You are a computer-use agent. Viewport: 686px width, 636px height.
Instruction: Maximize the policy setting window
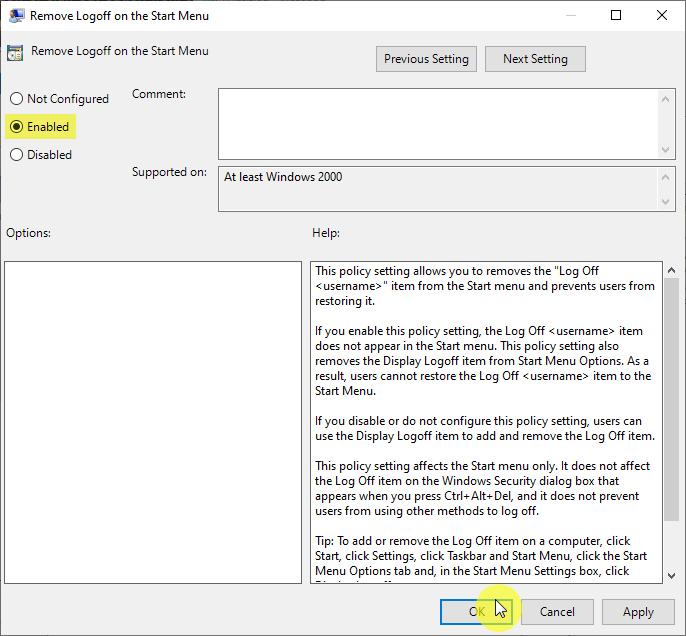(616, 16)
